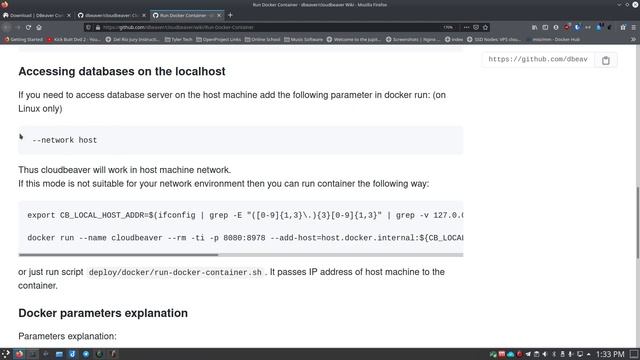
Task: Open the Welcome to the Jupyter bookmark
Action: (x=353, y=40)
